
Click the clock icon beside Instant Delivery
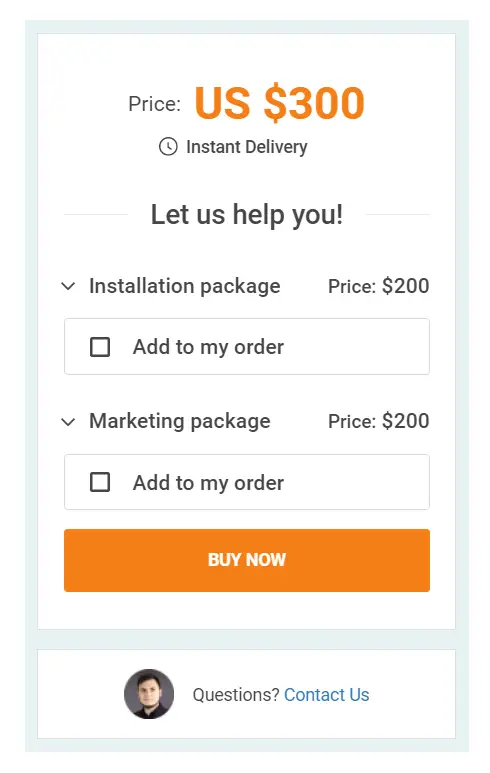pyautogui.click(x=168, y=147)
